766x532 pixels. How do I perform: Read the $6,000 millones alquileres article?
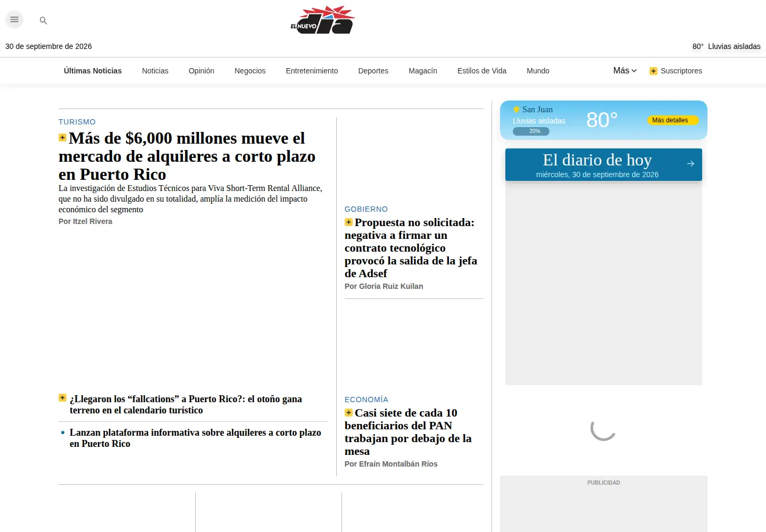click(x=187, y=156)
